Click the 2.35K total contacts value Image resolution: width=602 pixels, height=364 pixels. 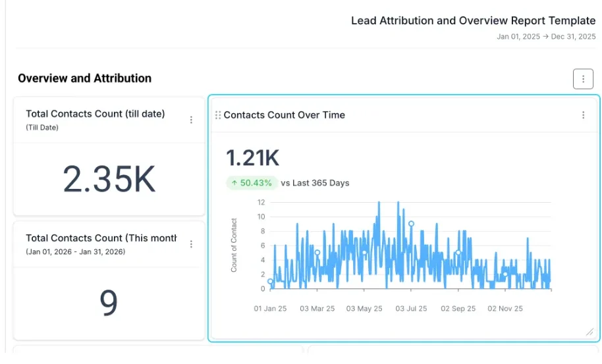[x=109, y=179]
